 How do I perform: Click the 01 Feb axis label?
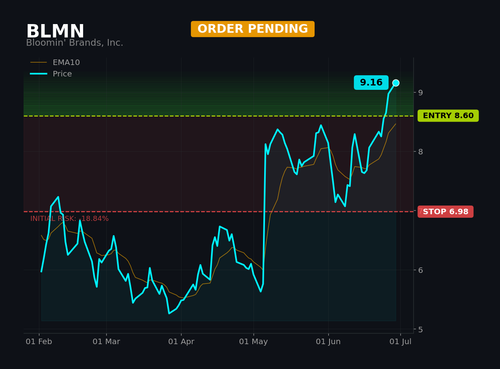pos(39,342)
